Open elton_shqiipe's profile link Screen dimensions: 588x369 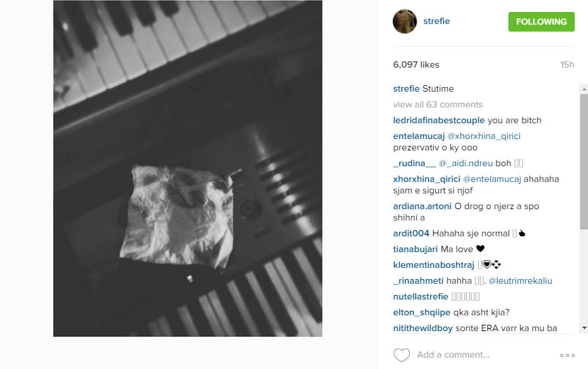(421, 312)
